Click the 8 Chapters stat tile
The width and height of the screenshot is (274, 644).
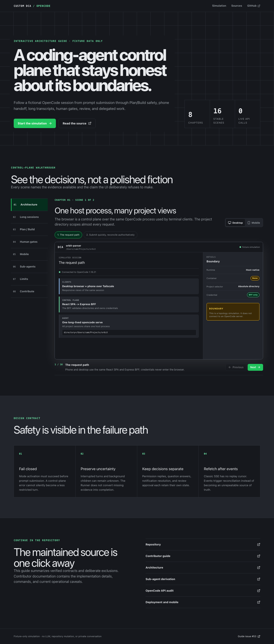197,114
